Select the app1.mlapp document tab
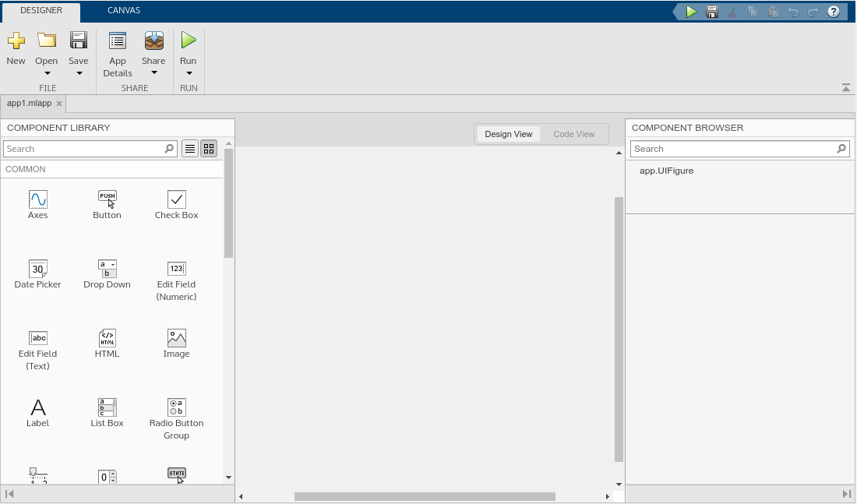The width and height of the screenshot is (857, 504). tap(29, 104)
